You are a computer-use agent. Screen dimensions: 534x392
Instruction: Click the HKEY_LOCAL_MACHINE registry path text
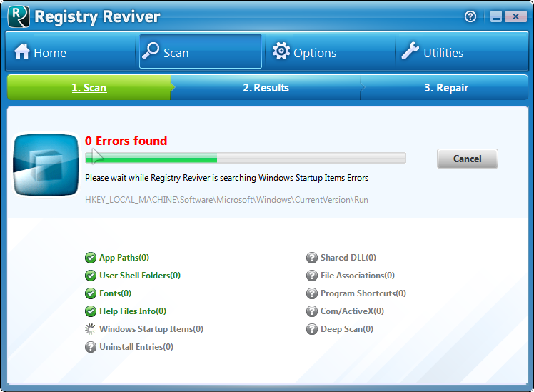226,200
